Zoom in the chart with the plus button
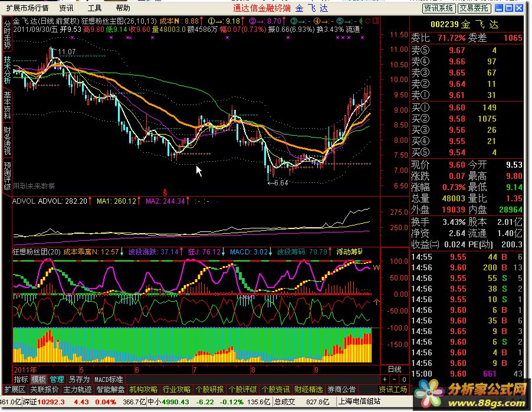The image size is (532, 412). point(385,380)
